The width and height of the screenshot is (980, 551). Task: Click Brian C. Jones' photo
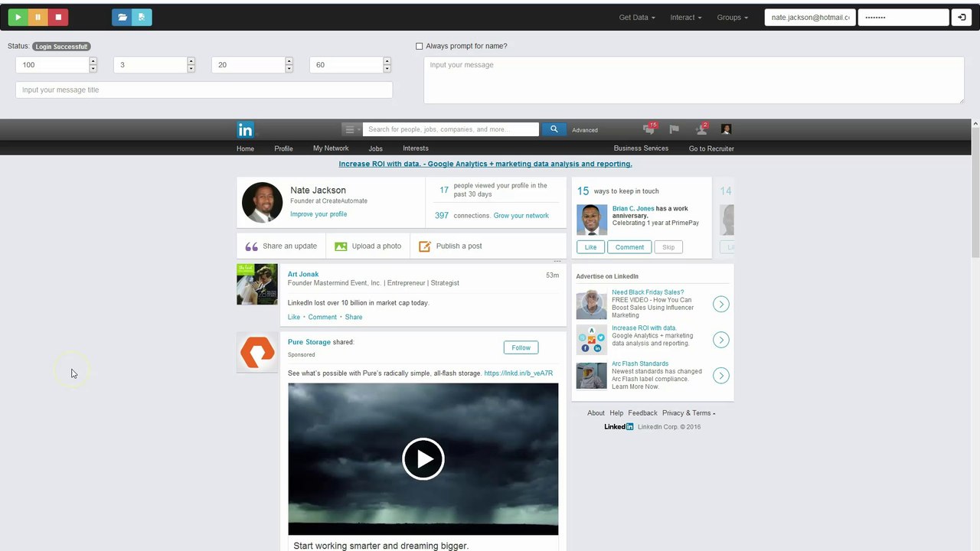point(592,220)
